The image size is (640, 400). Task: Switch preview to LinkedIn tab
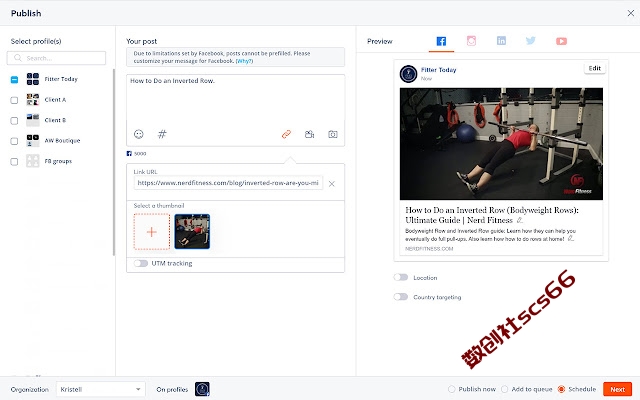coord(501,41)
